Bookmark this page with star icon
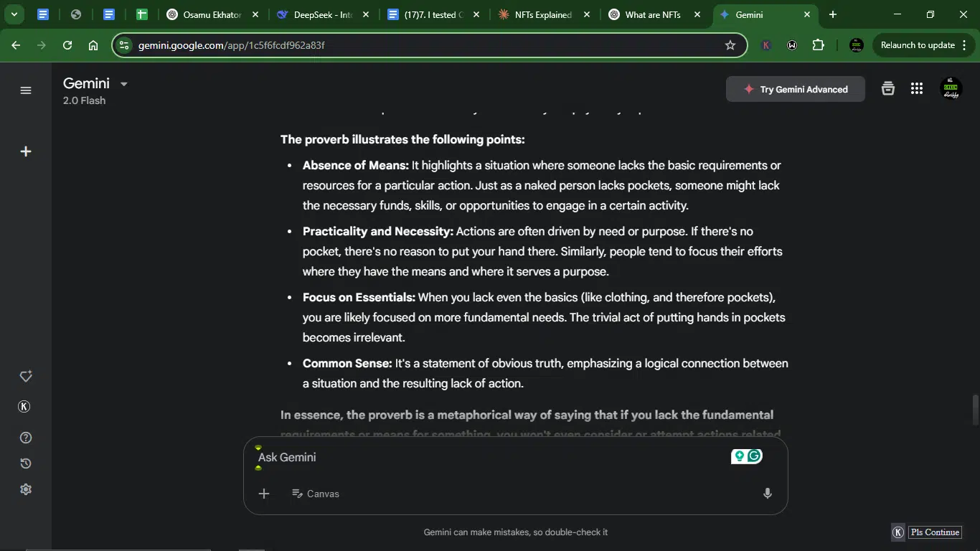 coord(730,45)
